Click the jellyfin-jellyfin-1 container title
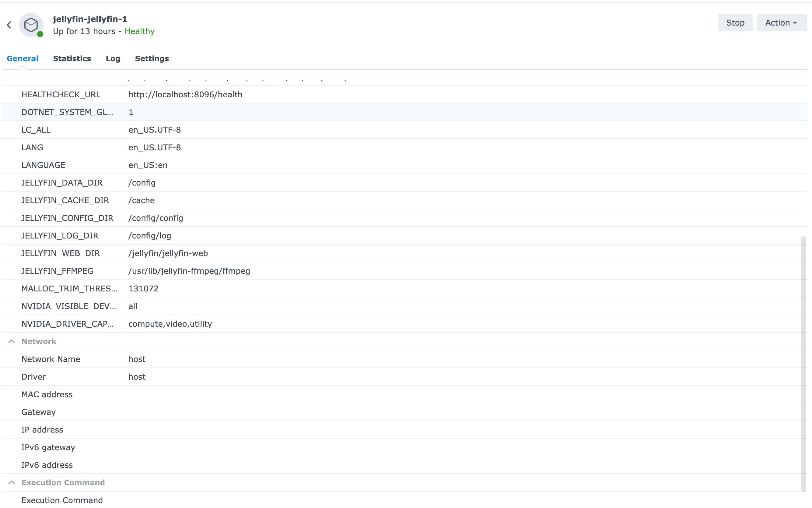This screenshot has width=812, height=508. click(90, 19)
